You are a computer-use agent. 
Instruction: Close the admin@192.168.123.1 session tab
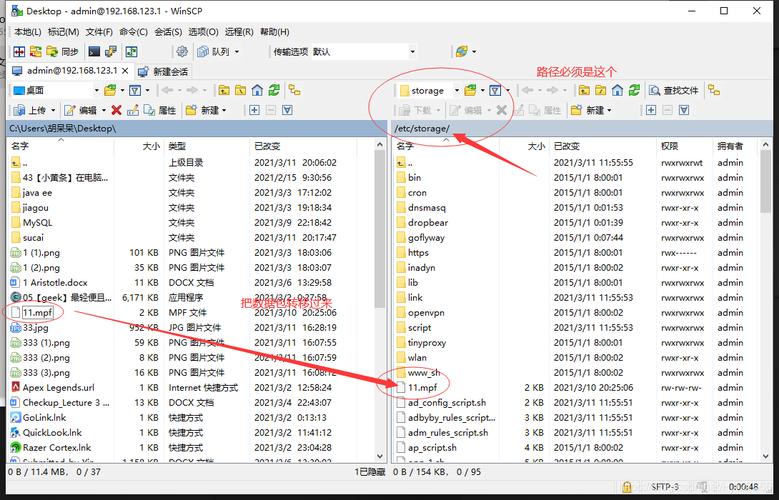tap(125, 71)
